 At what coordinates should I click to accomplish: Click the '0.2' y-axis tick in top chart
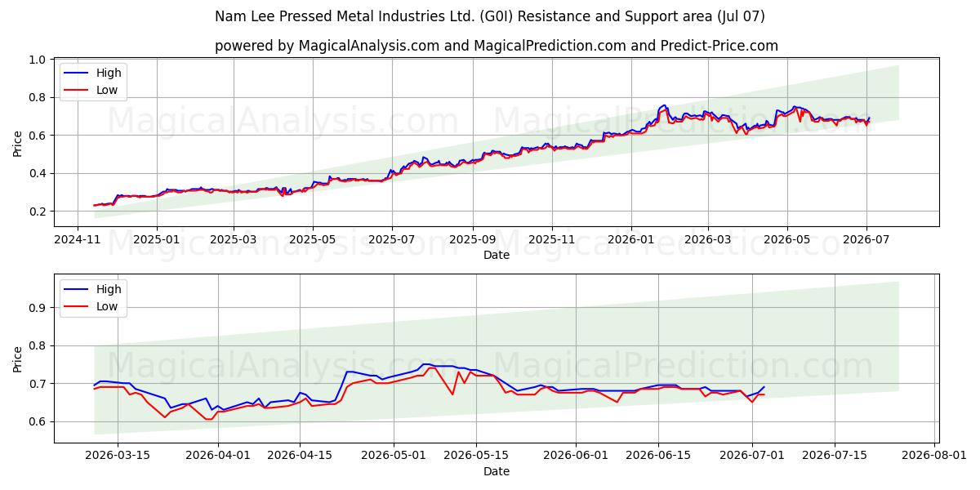[38, 212]
